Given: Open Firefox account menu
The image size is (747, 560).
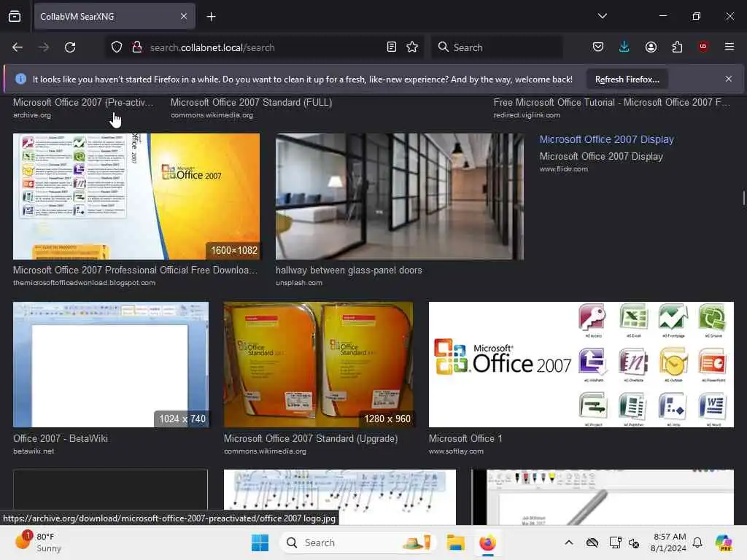Looking at the screenshot, I should [x=651, y=47].
